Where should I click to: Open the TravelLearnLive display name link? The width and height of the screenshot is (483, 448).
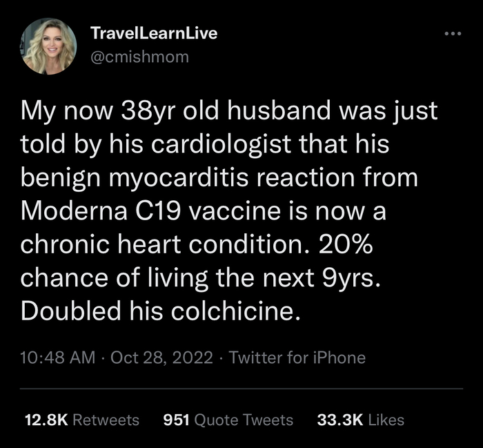click(154, 34)
